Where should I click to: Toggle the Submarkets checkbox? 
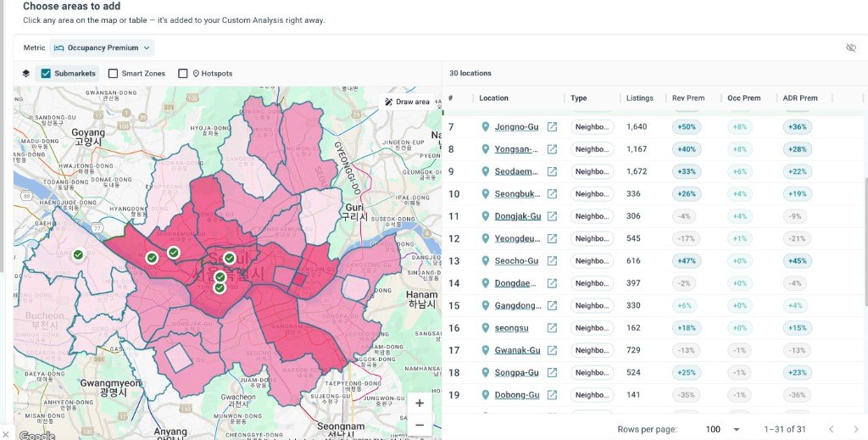[46, 73]
